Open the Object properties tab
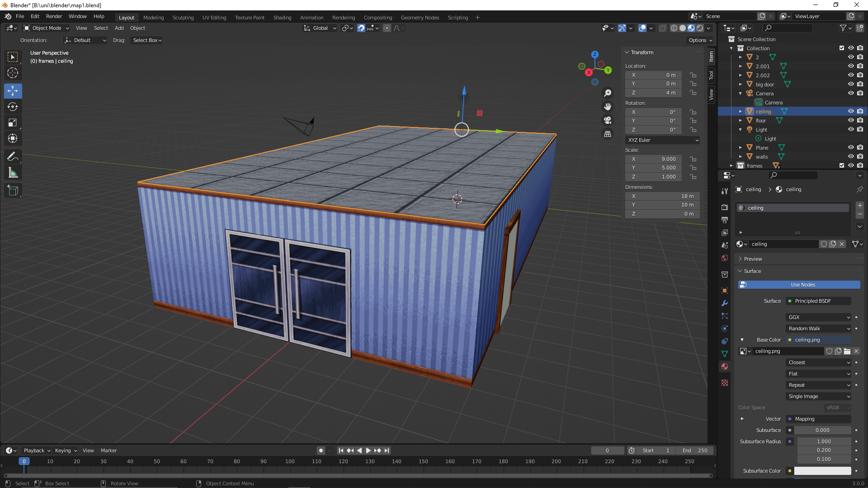This screenshot has width=868, height=488. tap(725, 291)
